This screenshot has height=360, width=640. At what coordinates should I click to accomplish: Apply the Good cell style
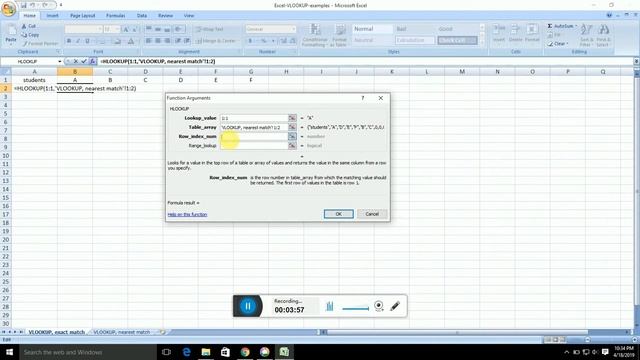pos(457,29)
